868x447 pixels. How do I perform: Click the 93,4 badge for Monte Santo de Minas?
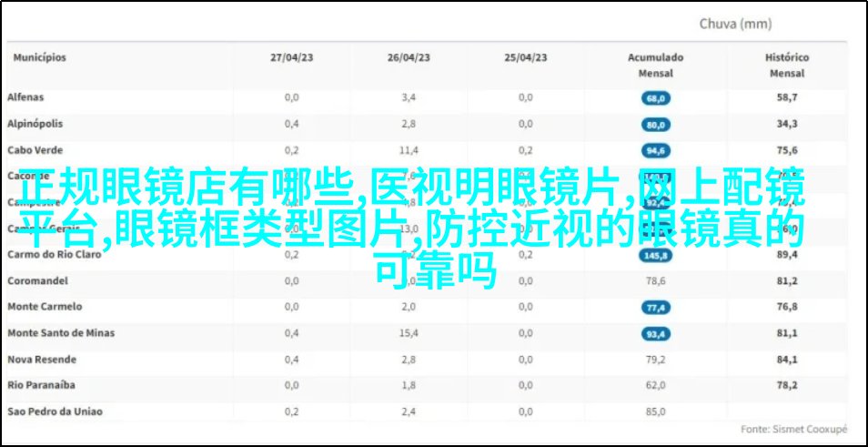point(655,334)
